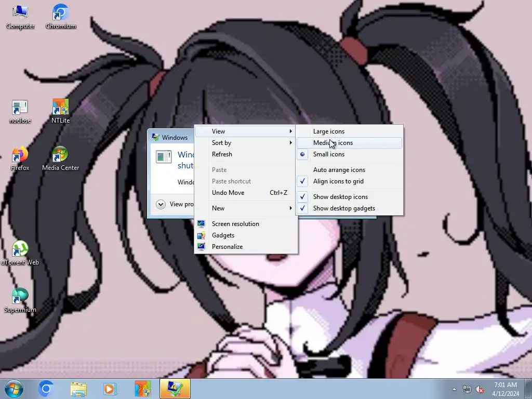The height and width of the screenshot is (399, 532).
Task: Select the NTLite desktop shortcut
Action: pos(60,112)
